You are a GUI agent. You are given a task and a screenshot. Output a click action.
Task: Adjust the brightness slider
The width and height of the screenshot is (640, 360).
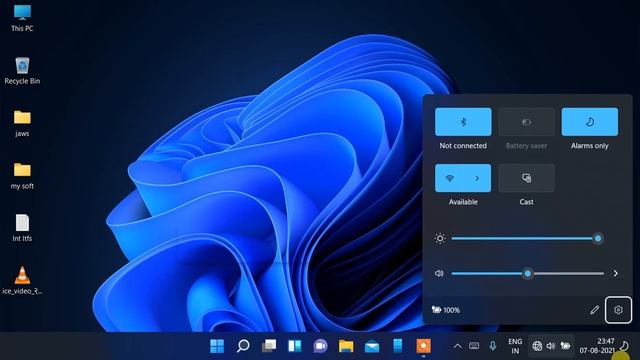pyautogui.click(x=527, y=238)
